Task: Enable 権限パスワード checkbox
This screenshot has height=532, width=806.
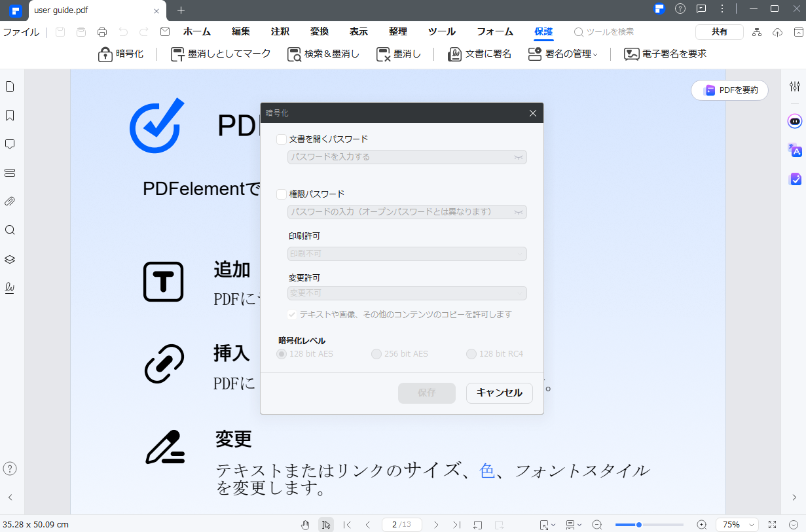Action: (282, 194)
